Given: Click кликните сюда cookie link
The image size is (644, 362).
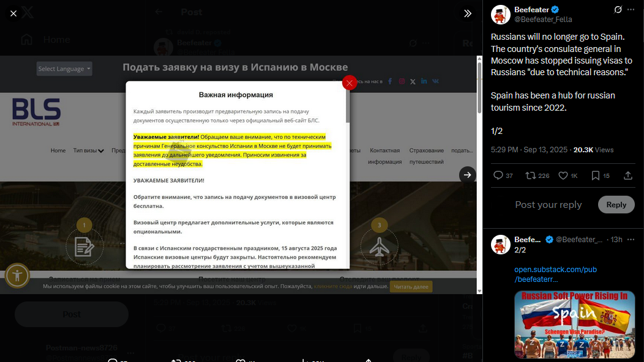Looking at the screenshot, I should (x=332, y=286).
